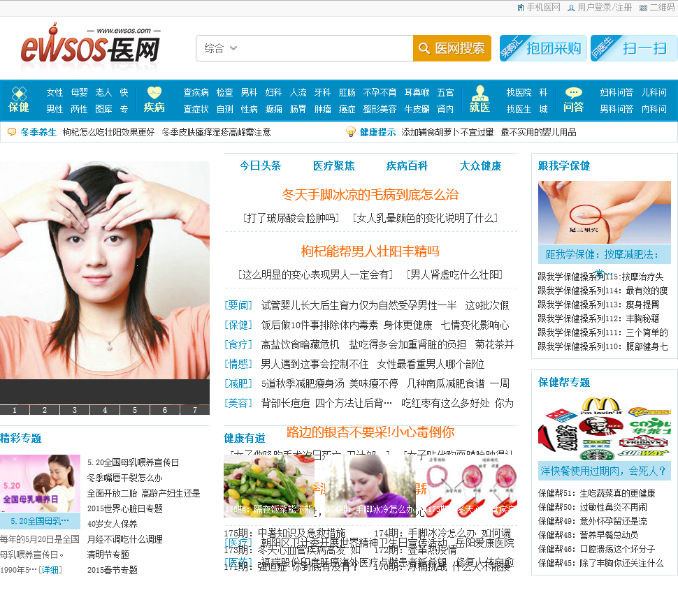Click the 疾病 heart icon in navigation

154,93
